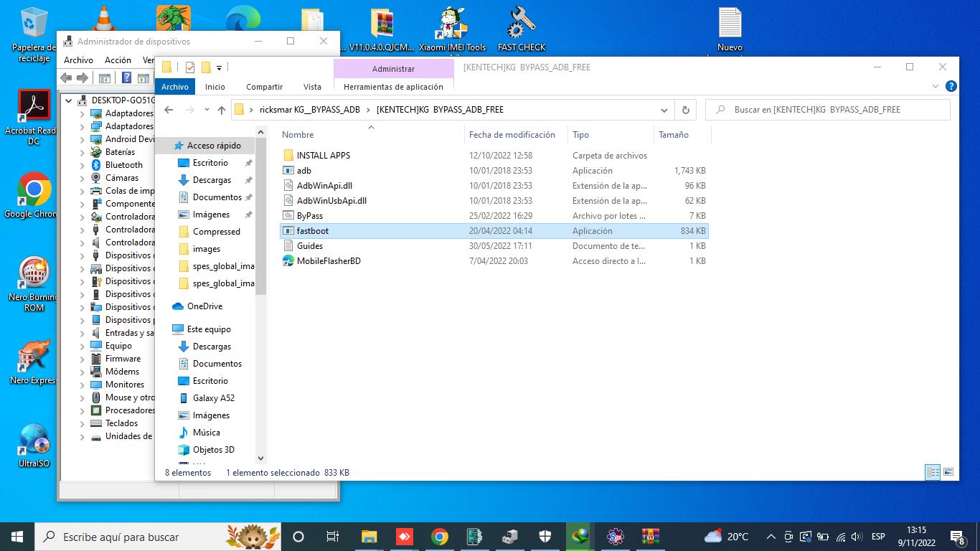The image size is (980, 551).
Task: Open the address bar history dropdown
Action: pos(664,110)
